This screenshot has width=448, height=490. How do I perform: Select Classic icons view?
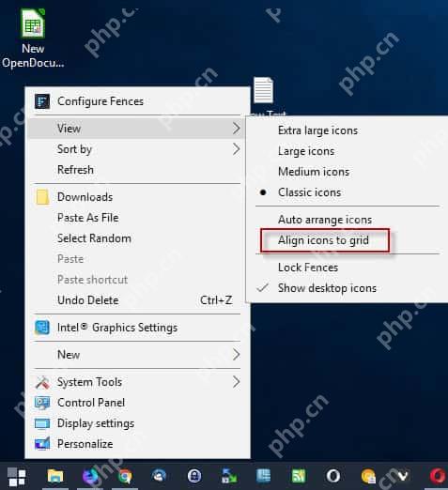coord(348,192)
